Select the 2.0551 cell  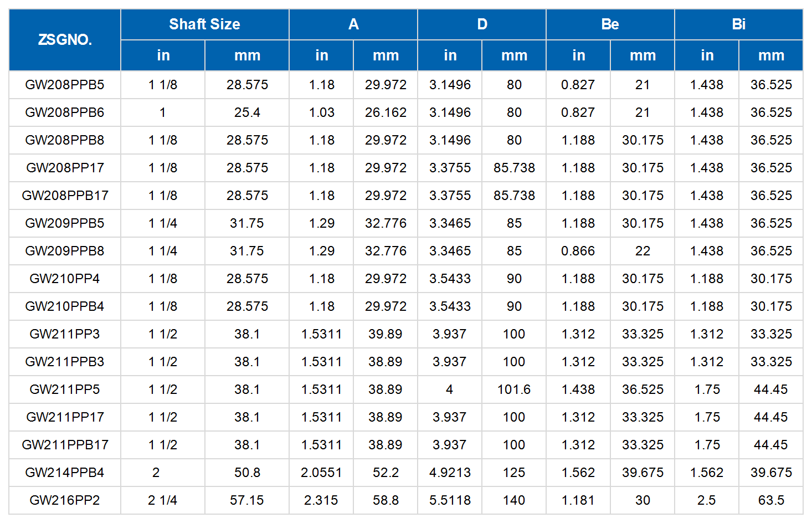(321, 473)
